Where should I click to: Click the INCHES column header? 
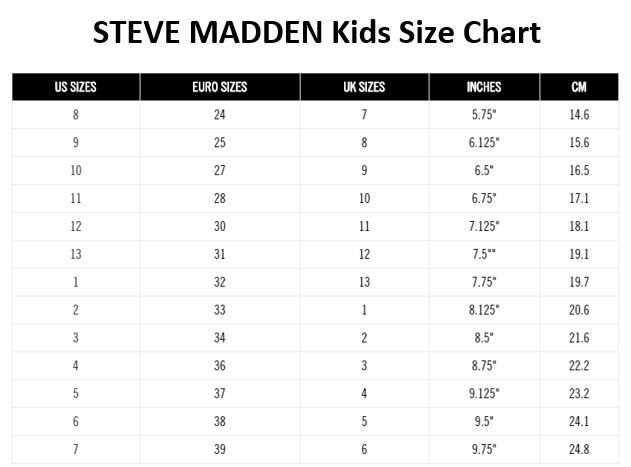484,87
